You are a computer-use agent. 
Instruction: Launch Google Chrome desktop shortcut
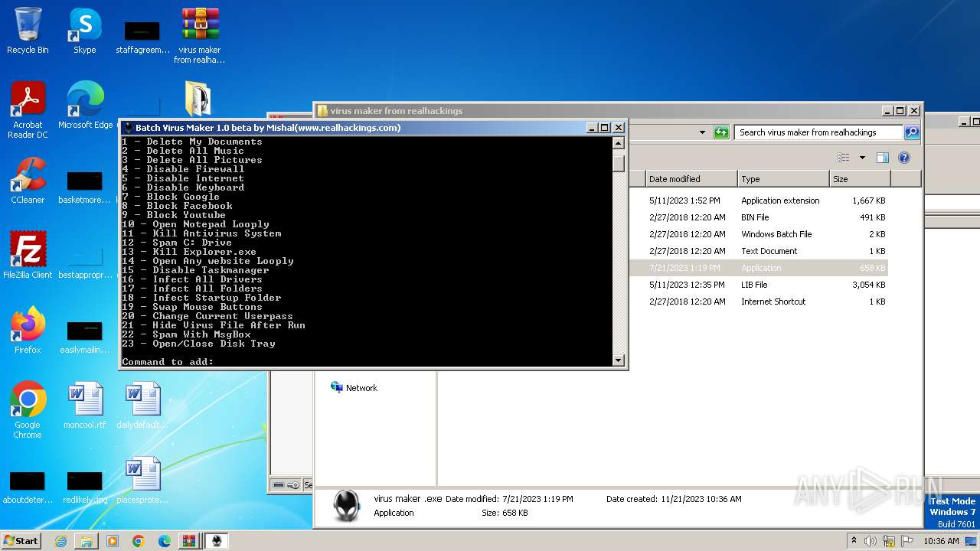pyautogui.click(x=28, y=410)
